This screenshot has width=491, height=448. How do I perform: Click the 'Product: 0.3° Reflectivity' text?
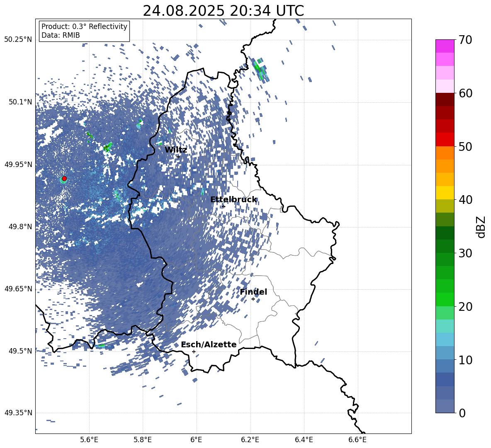click(84, 27)
